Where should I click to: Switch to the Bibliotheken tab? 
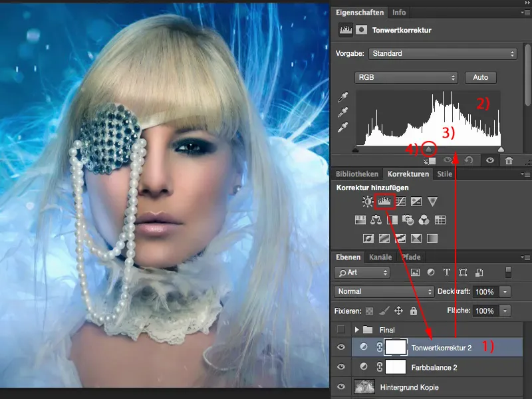(357, 174)
